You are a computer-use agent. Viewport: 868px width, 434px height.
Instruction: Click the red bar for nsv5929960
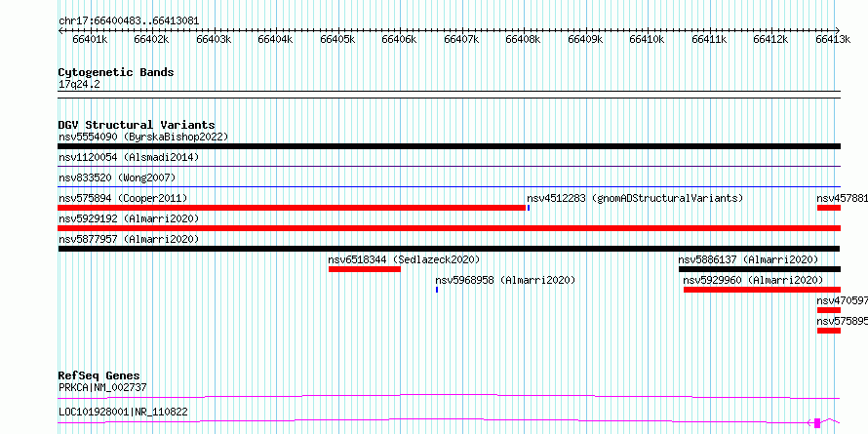[763, 290]
